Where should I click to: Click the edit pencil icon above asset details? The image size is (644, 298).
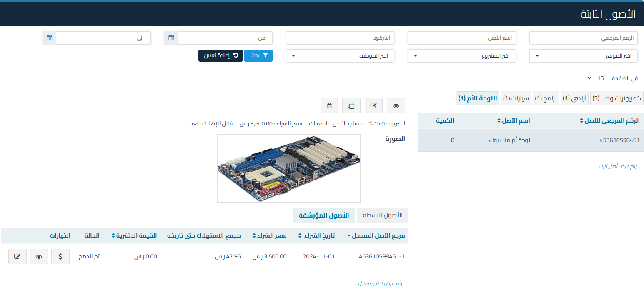tap(373, 106)
